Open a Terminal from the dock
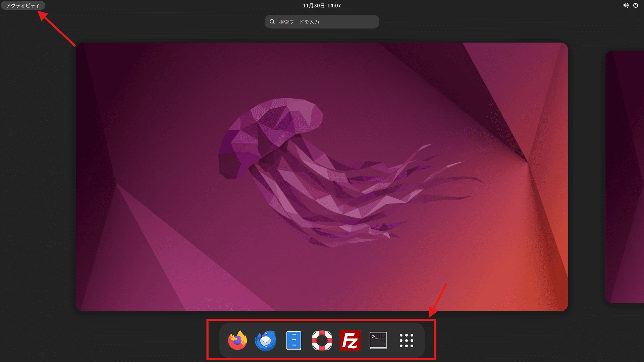This screenshot has width=644, height=362. [378, 340]
